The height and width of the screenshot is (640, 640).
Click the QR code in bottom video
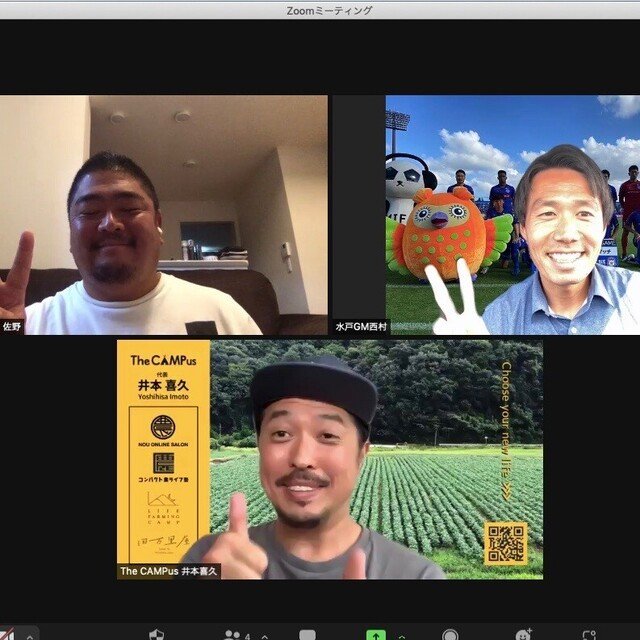point(506,544)
